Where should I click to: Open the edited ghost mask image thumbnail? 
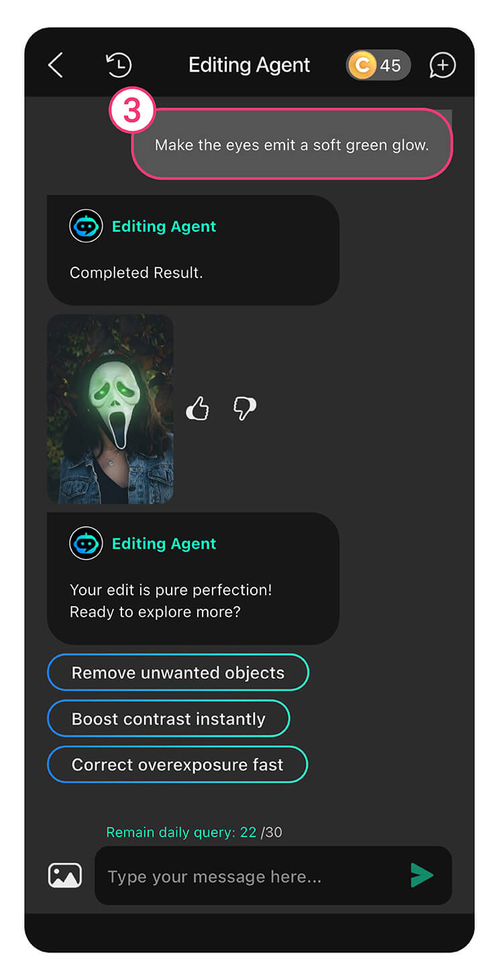tap(110, 408)
